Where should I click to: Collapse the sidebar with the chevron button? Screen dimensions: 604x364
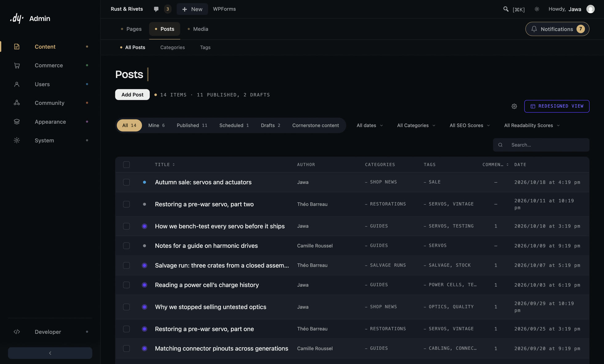[x=50, y=353]
